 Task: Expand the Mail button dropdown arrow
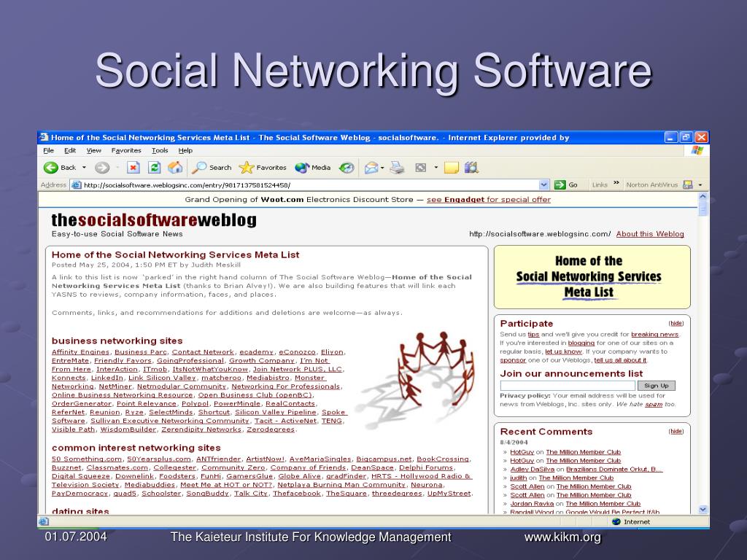382,168
